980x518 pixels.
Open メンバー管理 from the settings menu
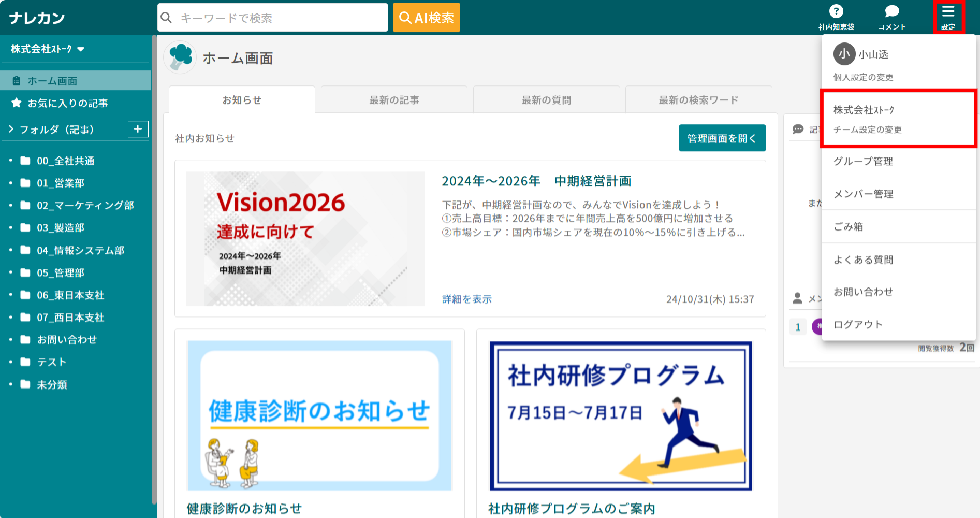click(863, 194)
